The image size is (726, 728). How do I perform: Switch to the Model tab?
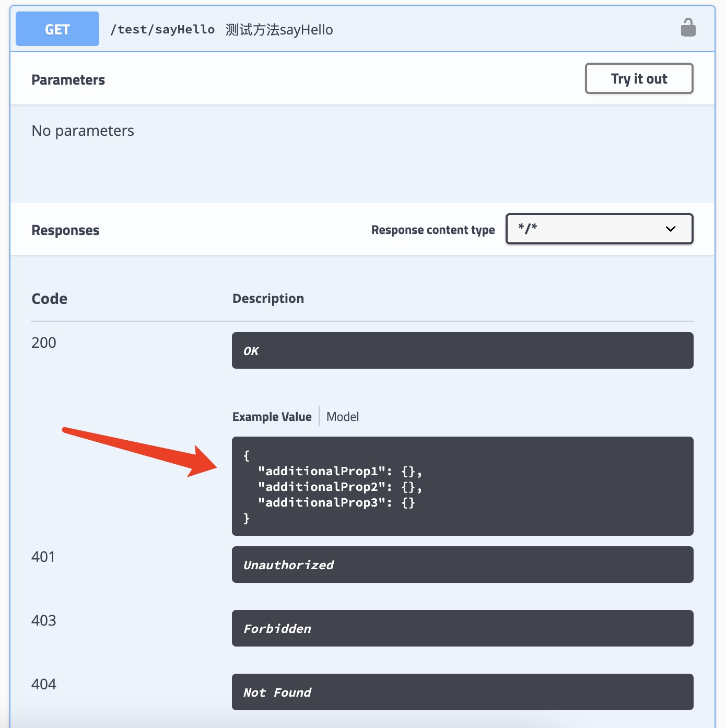pos(343,417)
